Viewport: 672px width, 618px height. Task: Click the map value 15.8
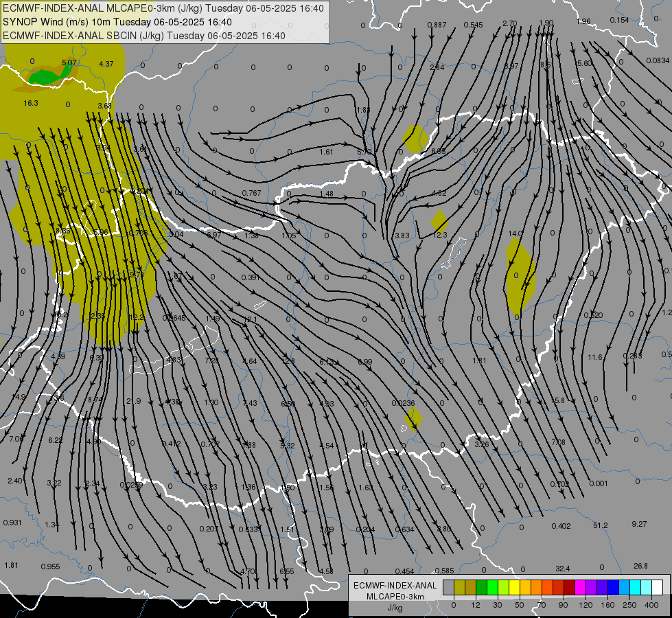click(557, 400)
